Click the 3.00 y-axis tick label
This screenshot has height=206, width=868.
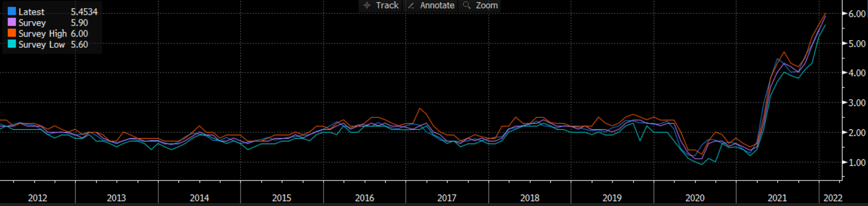(857, 103)
